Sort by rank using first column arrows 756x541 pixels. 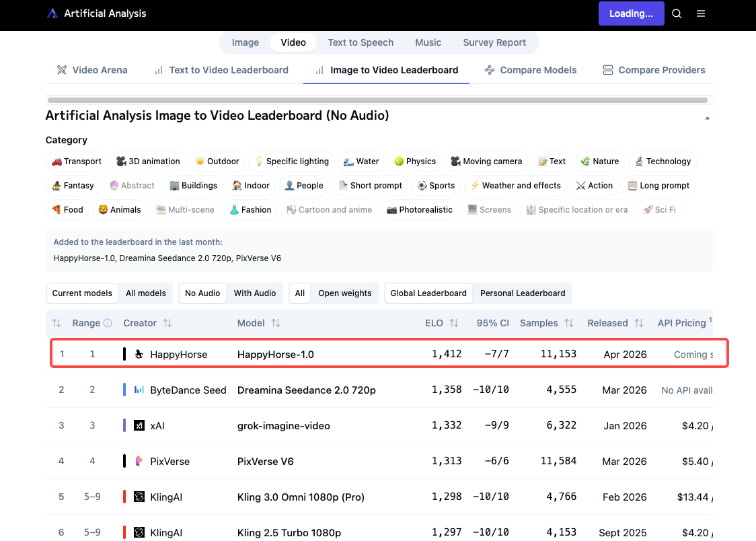tap(56, 323)
